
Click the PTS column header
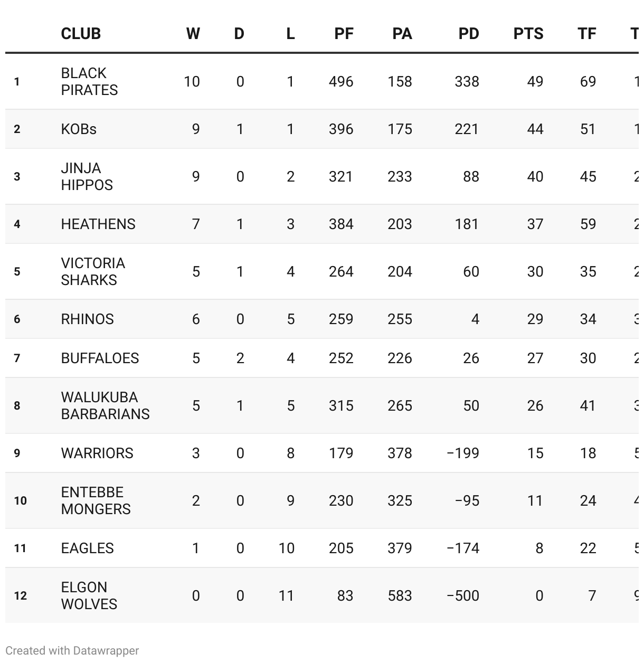coord(528,34)
